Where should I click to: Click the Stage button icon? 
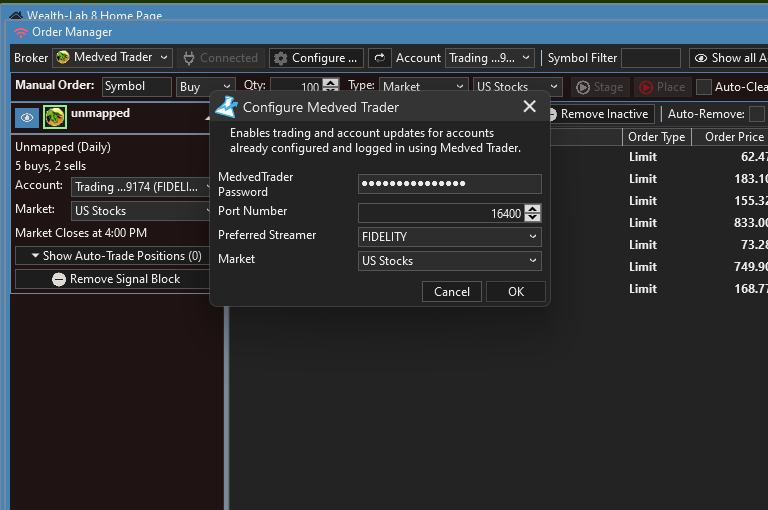click(x=583, y=87)
